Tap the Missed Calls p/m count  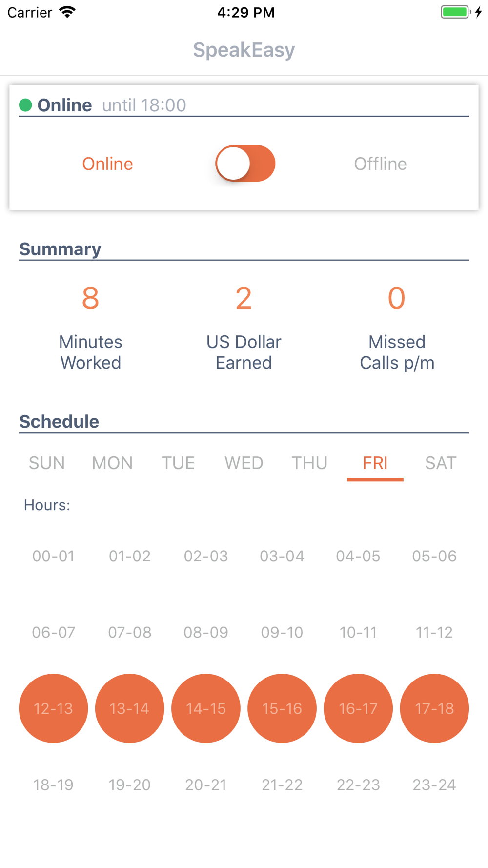(397, 298)
